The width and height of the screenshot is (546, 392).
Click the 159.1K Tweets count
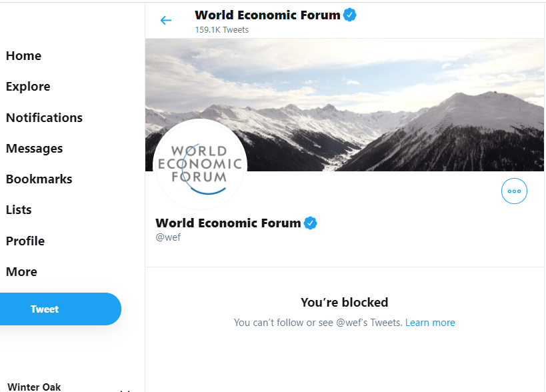pyautogui.click(x=222, y=30)
